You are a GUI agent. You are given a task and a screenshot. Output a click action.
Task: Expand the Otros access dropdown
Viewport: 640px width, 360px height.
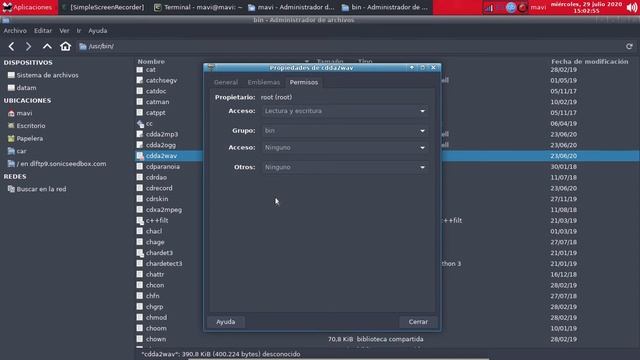point(344,167)
